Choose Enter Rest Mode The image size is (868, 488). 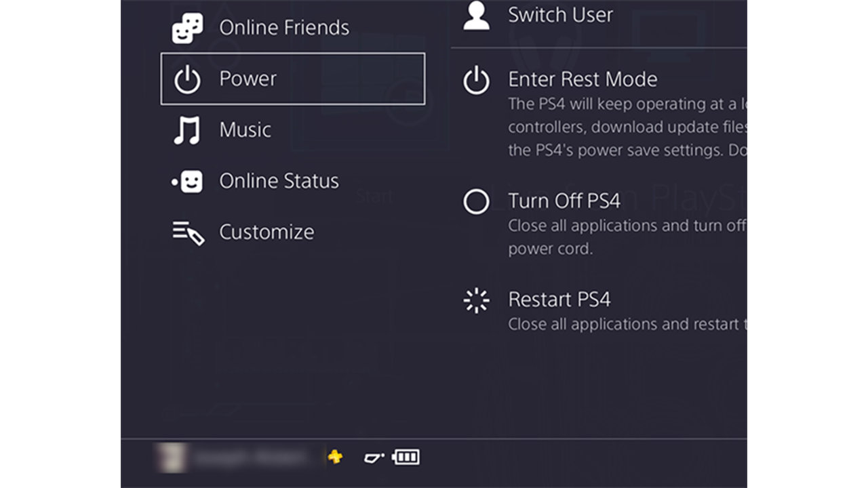click(x=583, y=79)
